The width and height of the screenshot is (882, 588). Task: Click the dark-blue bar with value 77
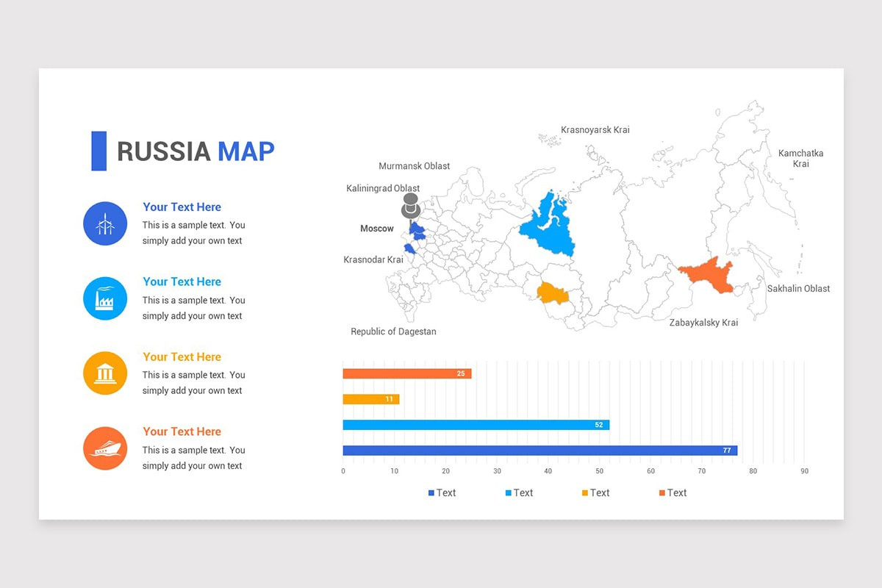540,451
